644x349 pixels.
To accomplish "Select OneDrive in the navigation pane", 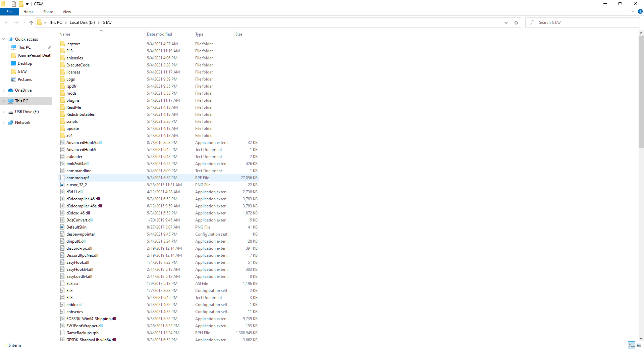I will pyautogui.click(x=23, y=90).
